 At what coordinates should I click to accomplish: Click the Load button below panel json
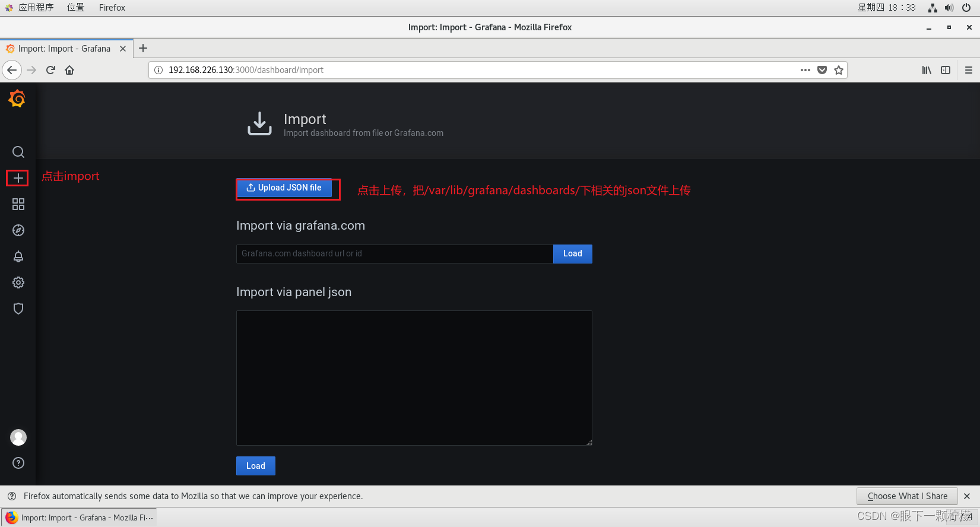pos(256,466)
